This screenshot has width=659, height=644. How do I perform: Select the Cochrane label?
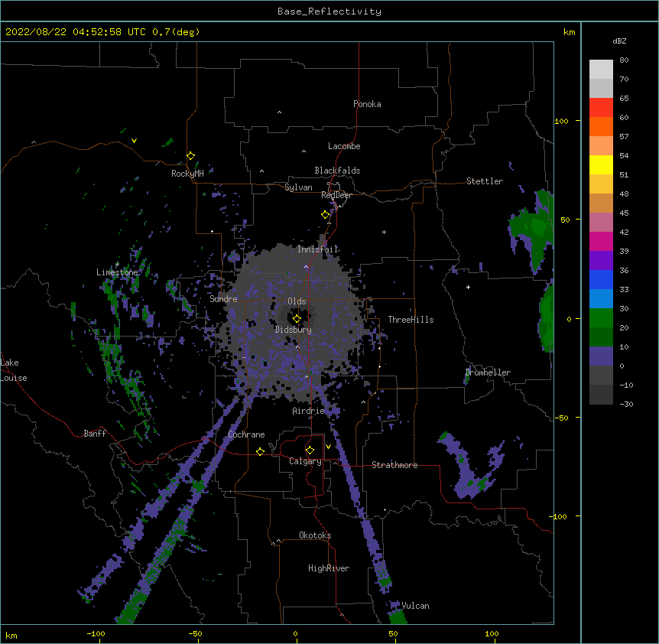pyautogui.click(x=247, y=434)
